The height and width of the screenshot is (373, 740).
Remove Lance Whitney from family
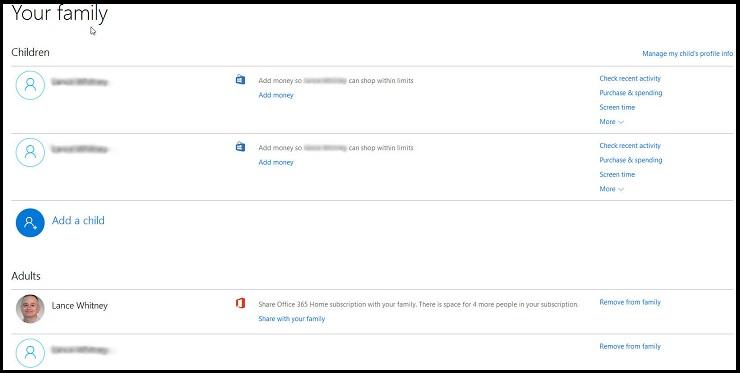[x=630, y=302]
